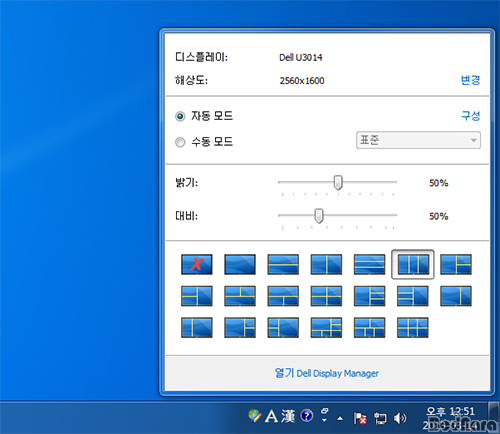Pick the wide-left, narrow-right two-column layout
The width and height of the screenshot is (500, 434).
point(456,296)
